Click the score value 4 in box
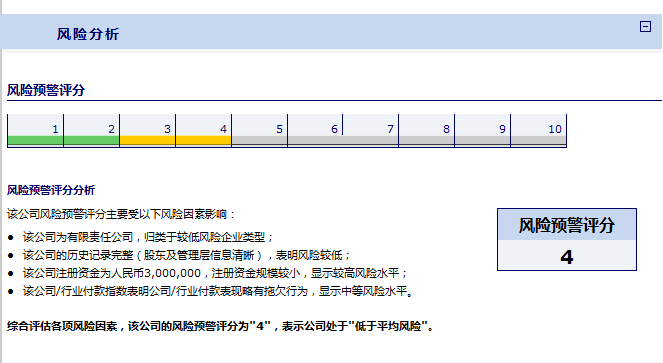This screenshot has width=663, height=363. [x=567, y=257]
